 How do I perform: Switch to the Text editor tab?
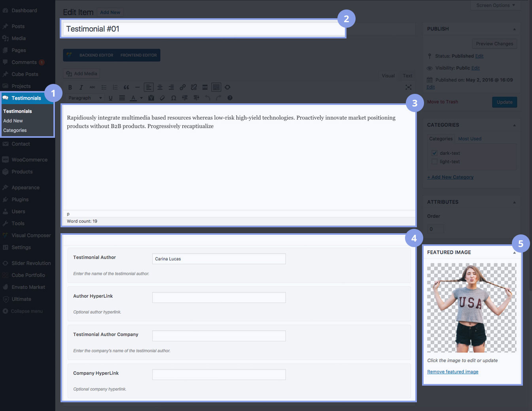click(x=407, y=76)
